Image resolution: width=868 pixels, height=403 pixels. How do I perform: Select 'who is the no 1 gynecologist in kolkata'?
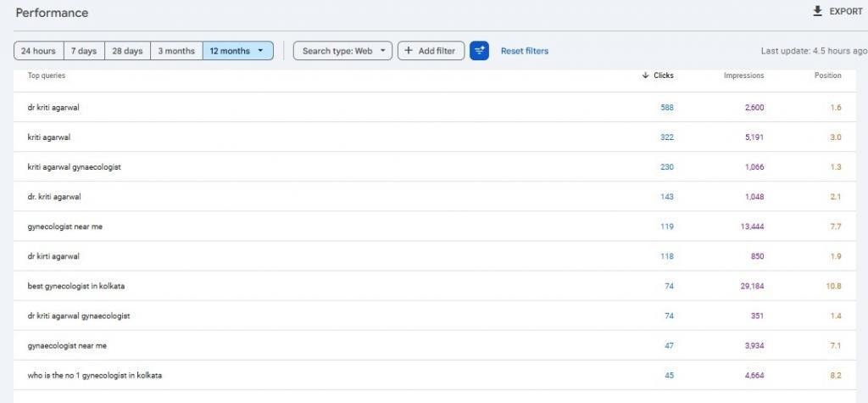tap(95, 376)
